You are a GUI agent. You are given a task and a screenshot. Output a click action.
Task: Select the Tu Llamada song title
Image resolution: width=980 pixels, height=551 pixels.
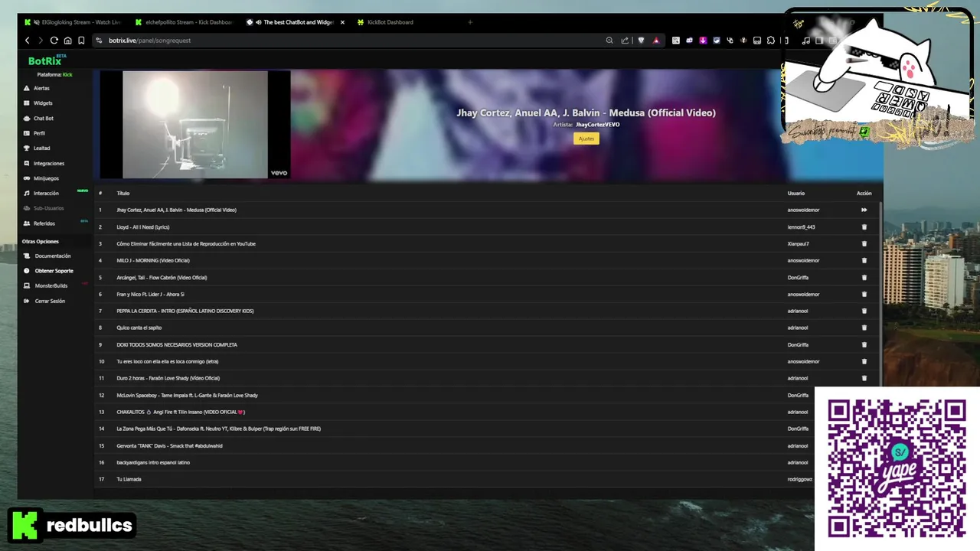tap(129, 479)
